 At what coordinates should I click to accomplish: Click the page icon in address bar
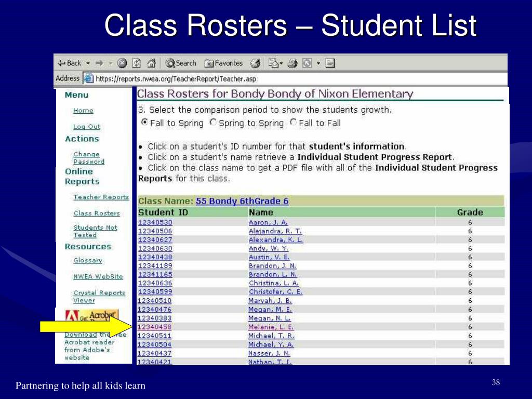point(88,78)
